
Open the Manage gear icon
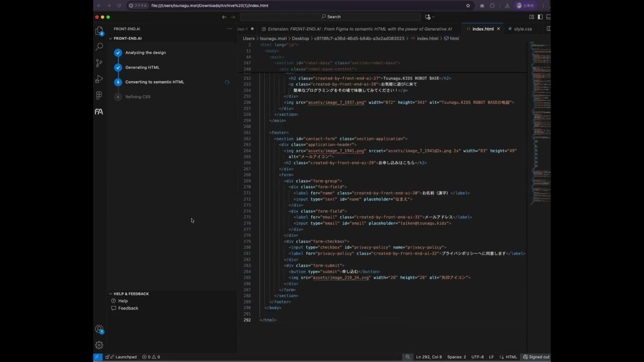99,345
